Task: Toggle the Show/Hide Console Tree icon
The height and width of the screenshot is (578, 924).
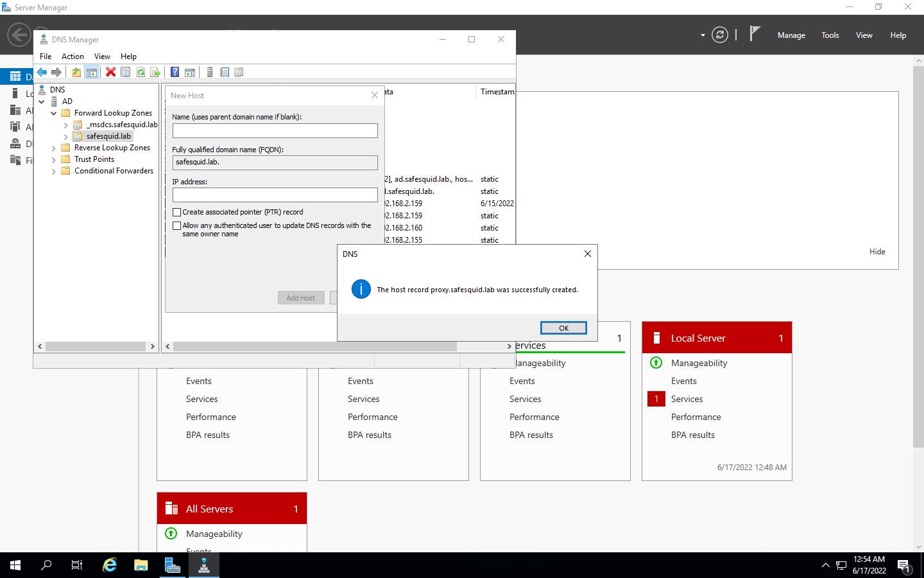Action: pyautogui.click(x=92, y=72)
